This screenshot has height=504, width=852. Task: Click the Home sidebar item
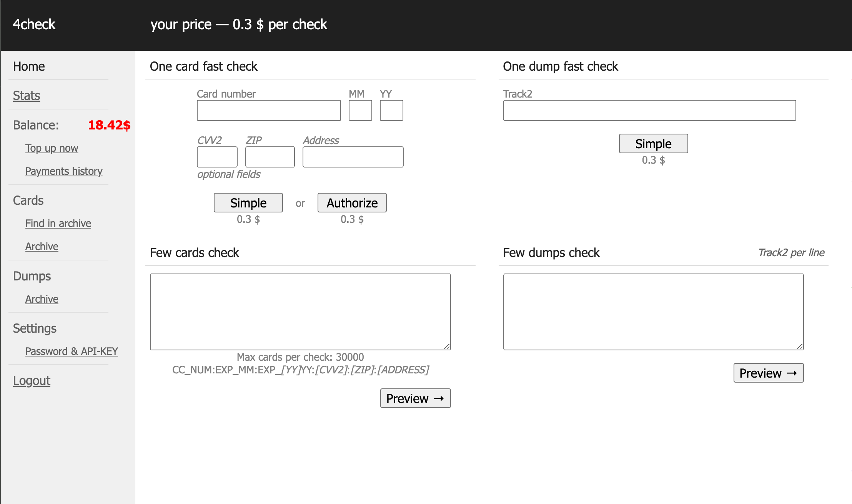click(x=29, y=66)
